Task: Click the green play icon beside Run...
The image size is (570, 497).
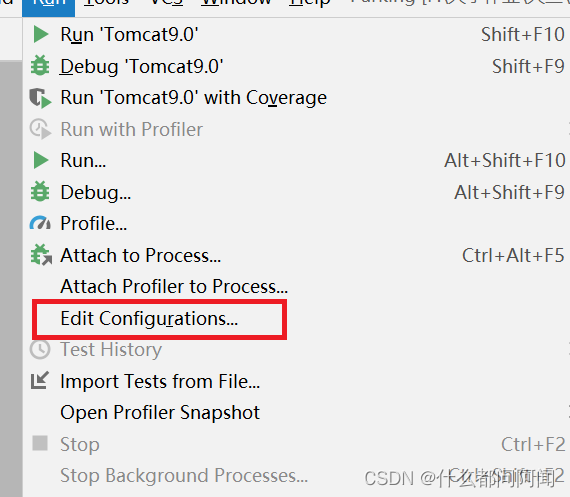Action: pos(41,160)
